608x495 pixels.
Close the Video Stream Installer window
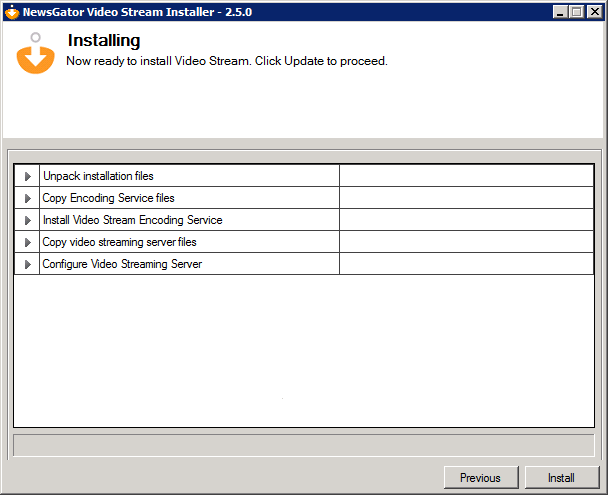point(592,12)
